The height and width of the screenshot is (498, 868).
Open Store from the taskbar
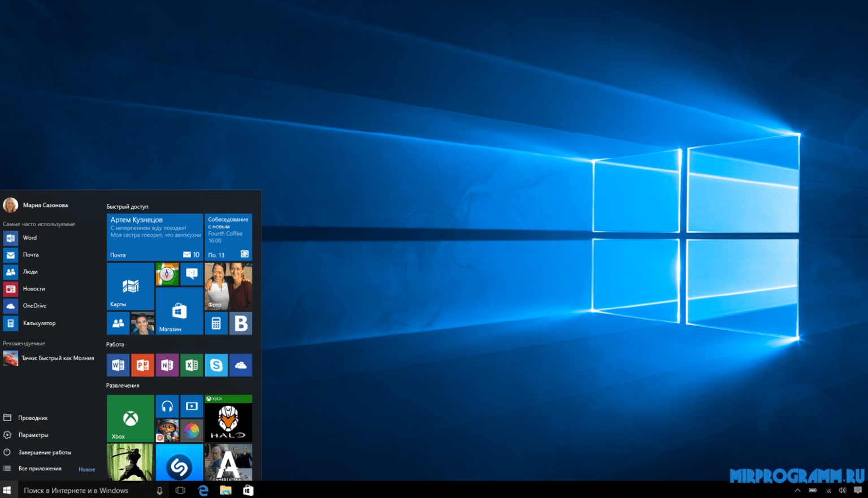pyautogui.click(x=248, y=490)
